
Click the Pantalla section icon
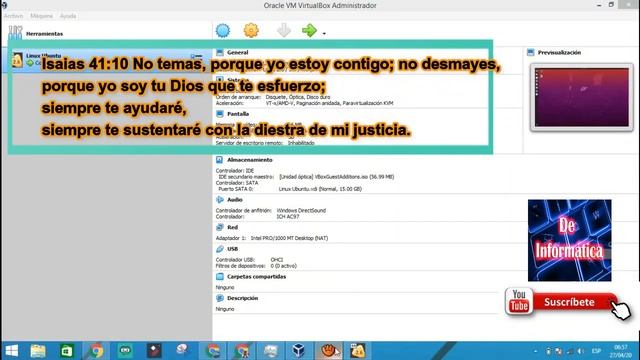[220, 114]
